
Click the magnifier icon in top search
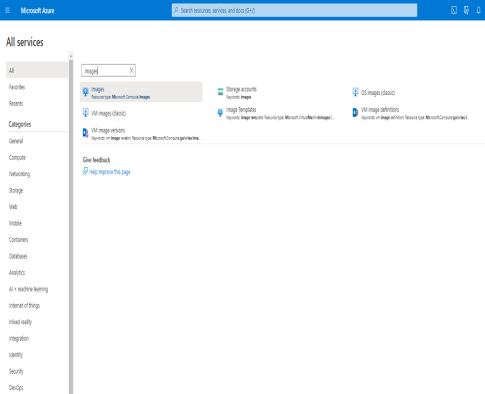[176, 10]
